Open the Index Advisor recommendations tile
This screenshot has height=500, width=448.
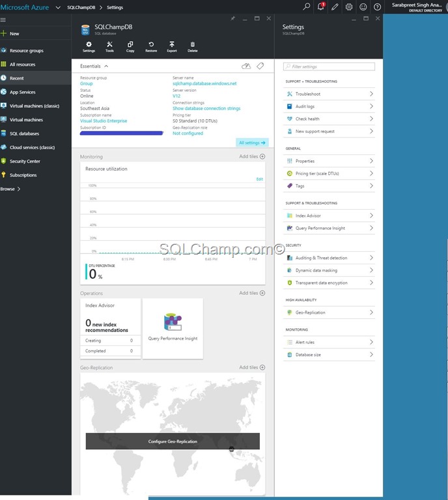coord(110,328)
